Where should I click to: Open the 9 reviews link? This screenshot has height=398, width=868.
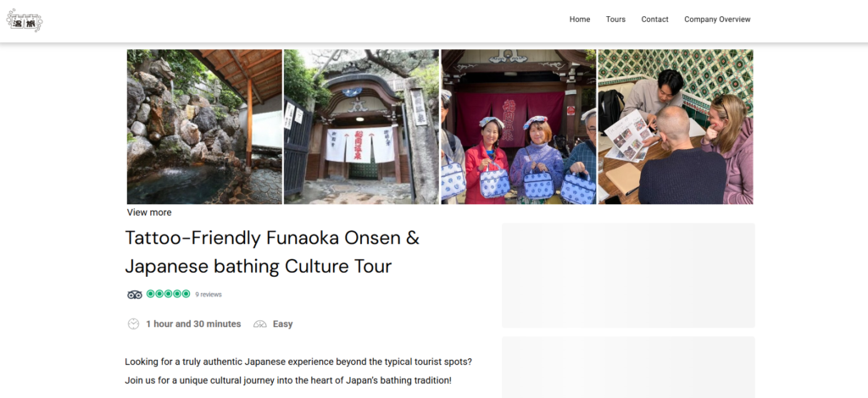[209, 295]
